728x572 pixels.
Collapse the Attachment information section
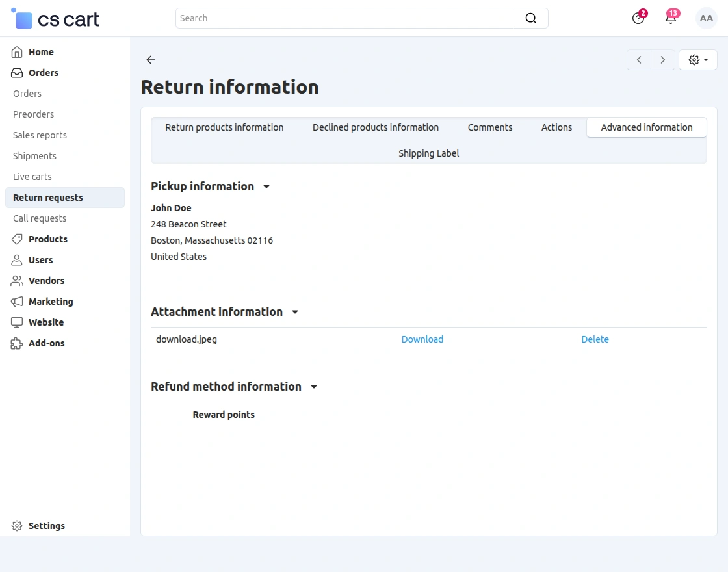[x=295, y=312]
